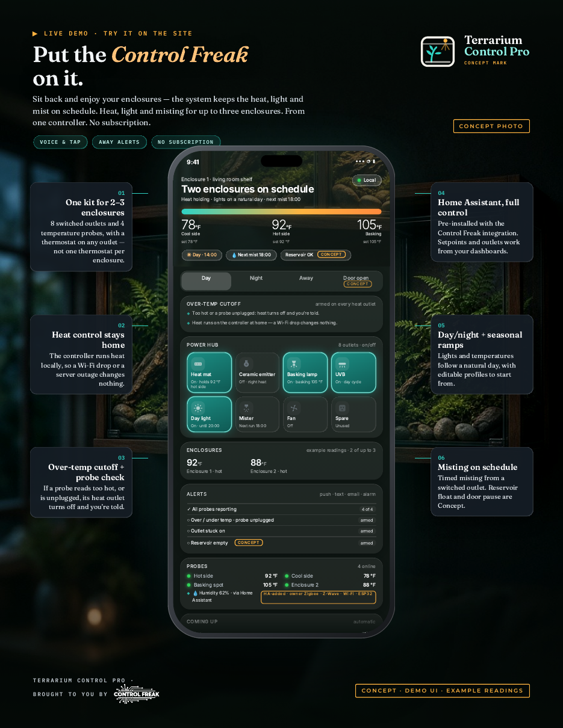Tap the Outlet stuck on alert row

coord(281,531)
